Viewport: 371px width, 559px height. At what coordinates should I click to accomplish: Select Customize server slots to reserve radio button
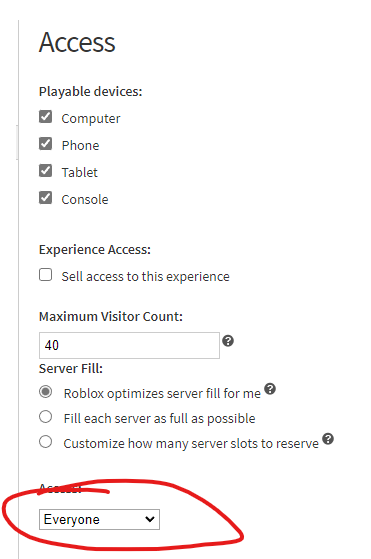coord(45,442)
